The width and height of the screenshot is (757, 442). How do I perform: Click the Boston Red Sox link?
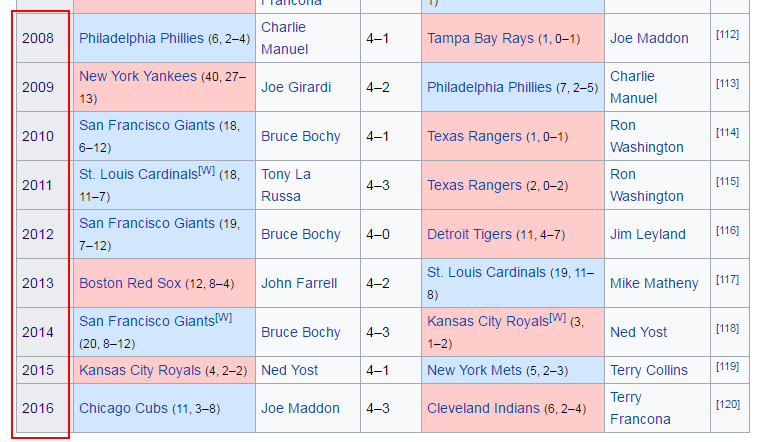(130, 283)
